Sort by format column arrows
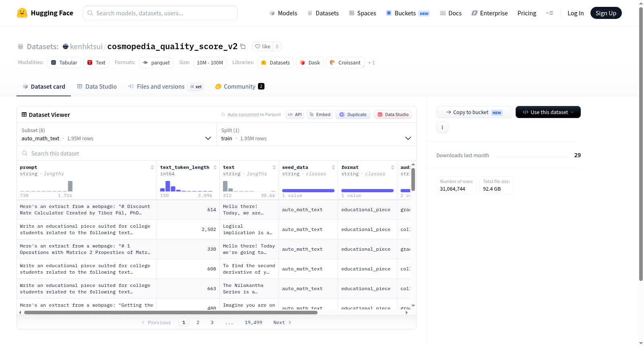Viewport: 644px width, 347px height. (x=392, y=167)
